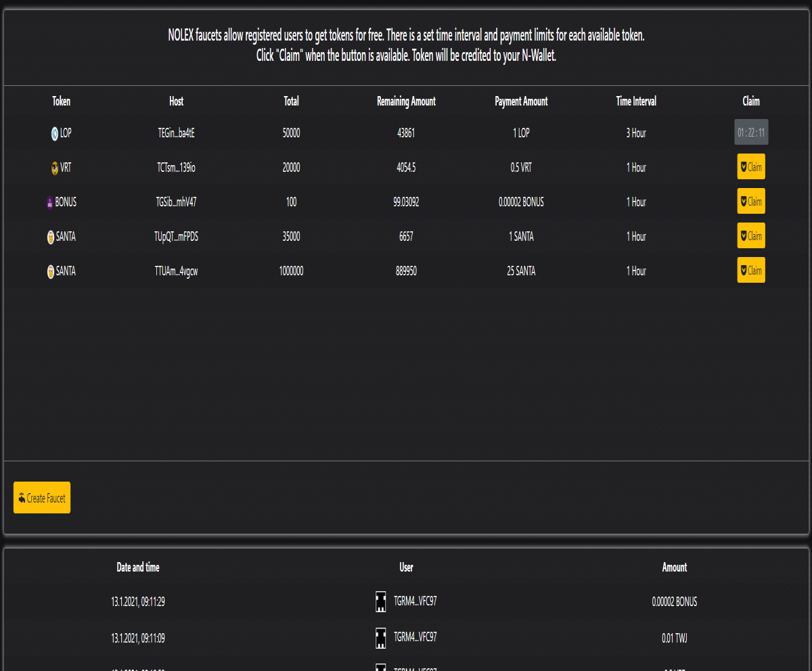This screenshot has width=812, height=671.
Task: Click user avatar beside 09:11:29 entry
Action: [381, 601]
